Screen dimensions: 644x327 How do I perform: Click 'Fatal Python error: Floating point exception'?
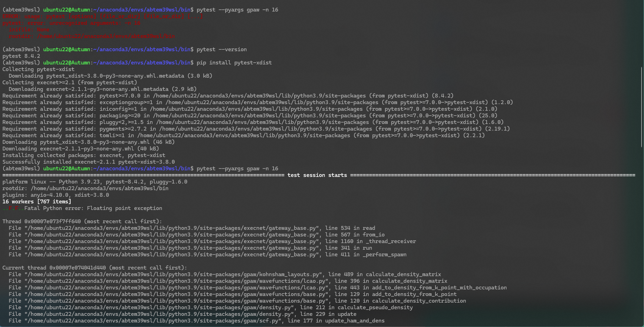tap(93, 208)
